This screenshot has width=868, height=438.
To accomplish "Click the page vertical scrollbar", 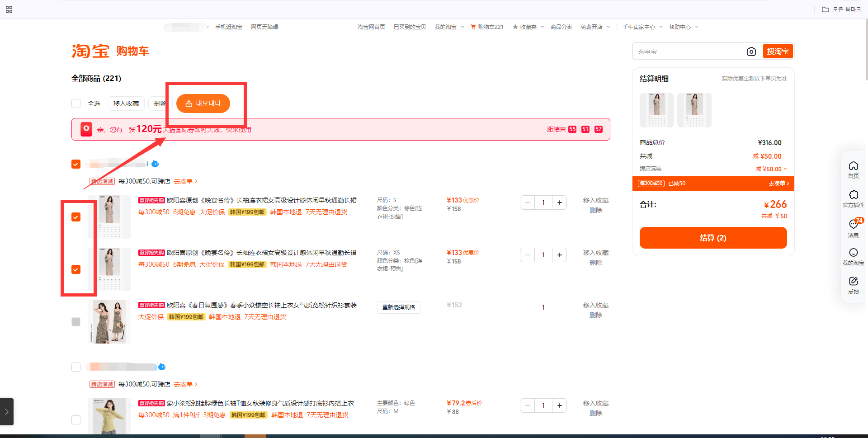I will pos(866,50).
